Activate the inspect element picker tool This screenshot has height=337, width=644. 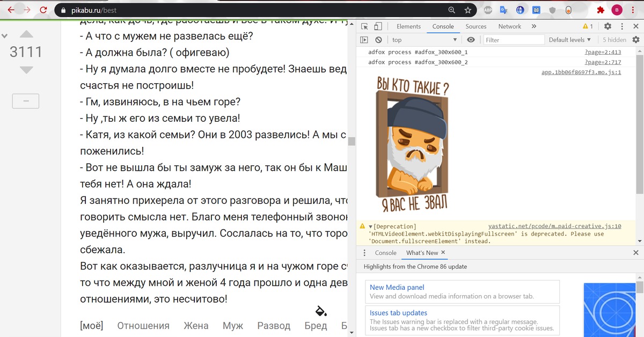click(x=364, y=26)
